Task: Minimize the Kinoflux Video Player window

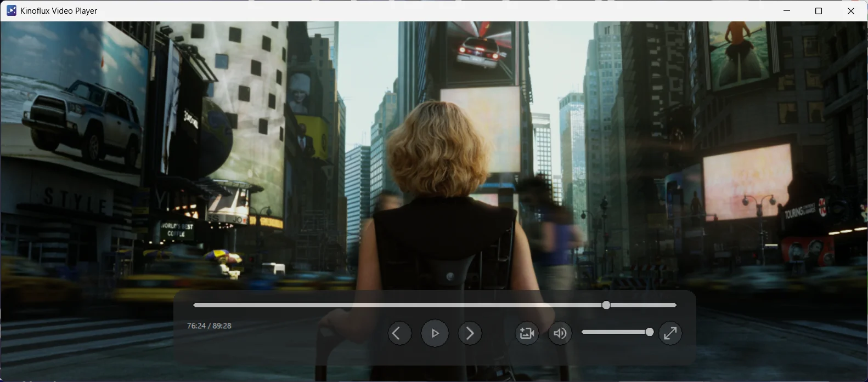Action: [x=787, y=11]
